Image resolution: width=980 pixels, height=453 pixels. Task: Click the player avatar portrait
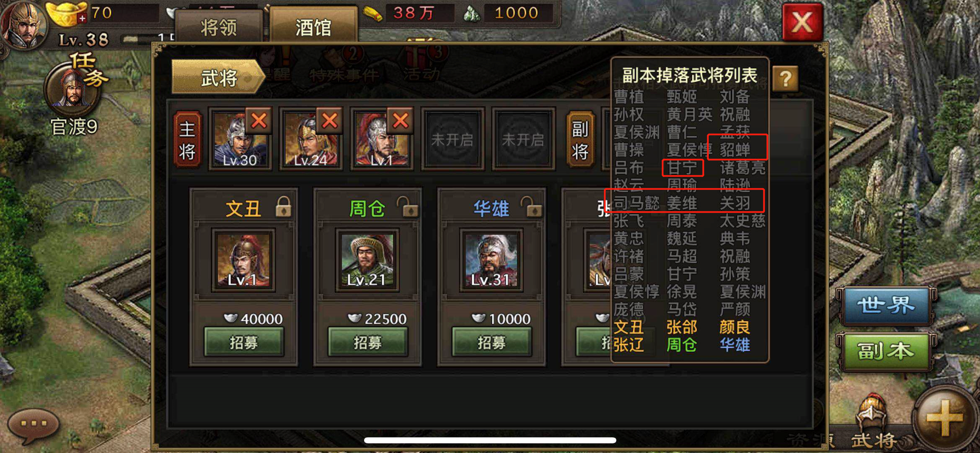[24, 25]
